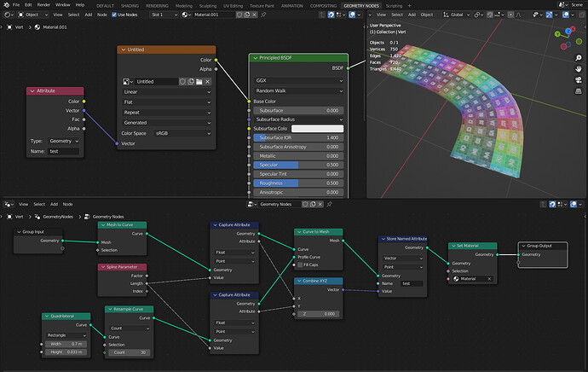The image size is (588, 372).
Task: Open Add menu in geometry node editor
Action: click(54, 204)
